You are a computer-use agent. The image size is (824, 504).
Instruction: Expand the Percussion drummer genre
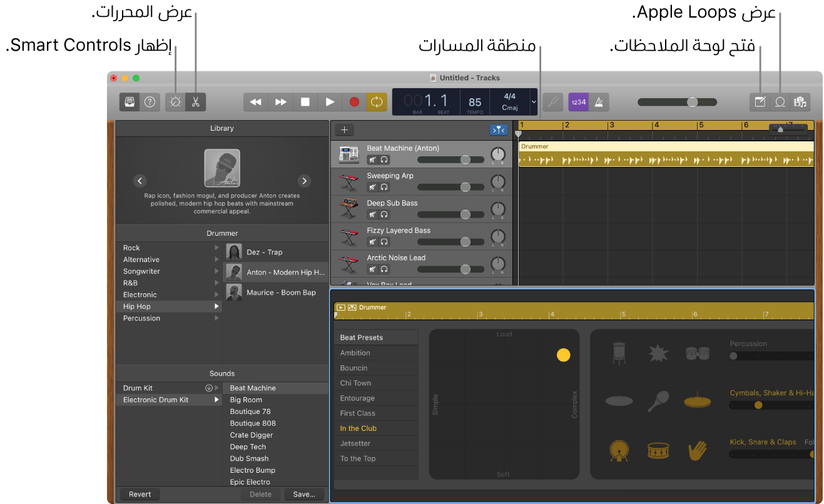217,318
